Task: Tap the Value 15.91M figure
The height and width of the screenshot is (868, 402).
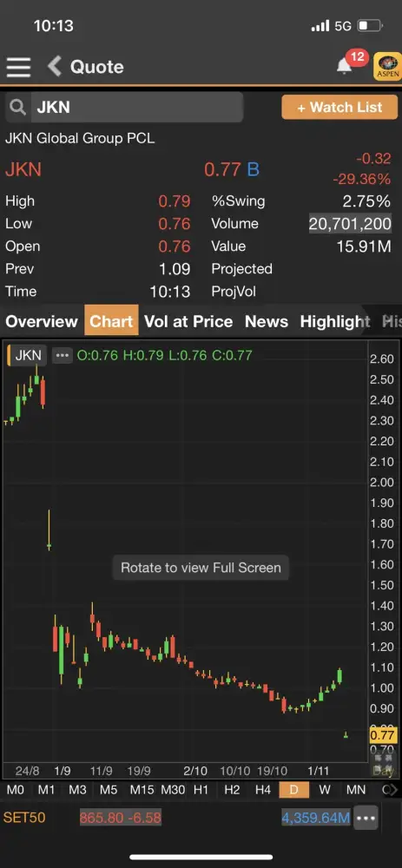Action: click(x=364, y=247)
